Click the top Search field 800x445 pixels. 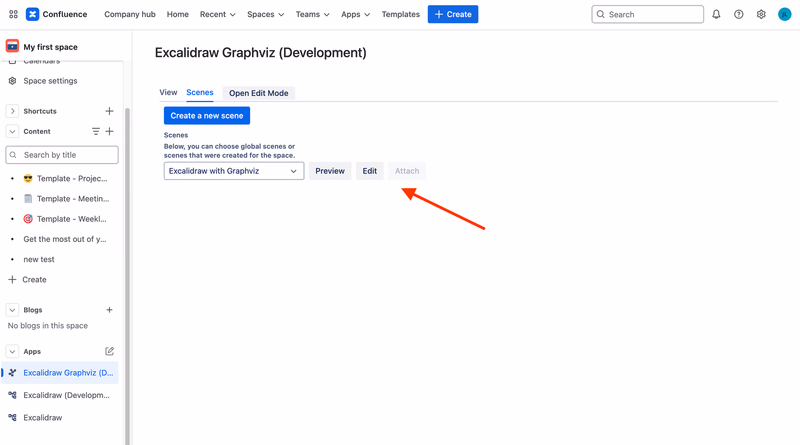[x=647, y=14]
